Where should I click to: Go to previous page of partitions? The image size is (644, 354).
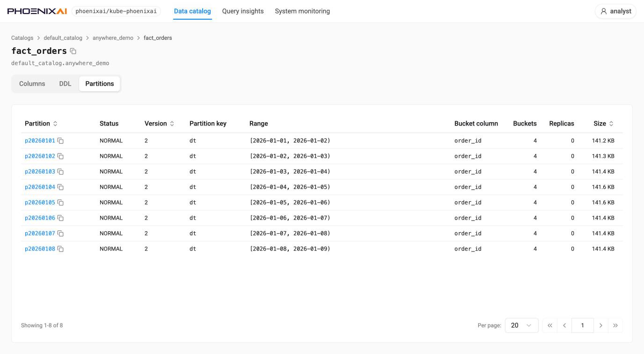pyautogui.click(x=564, y=325)
